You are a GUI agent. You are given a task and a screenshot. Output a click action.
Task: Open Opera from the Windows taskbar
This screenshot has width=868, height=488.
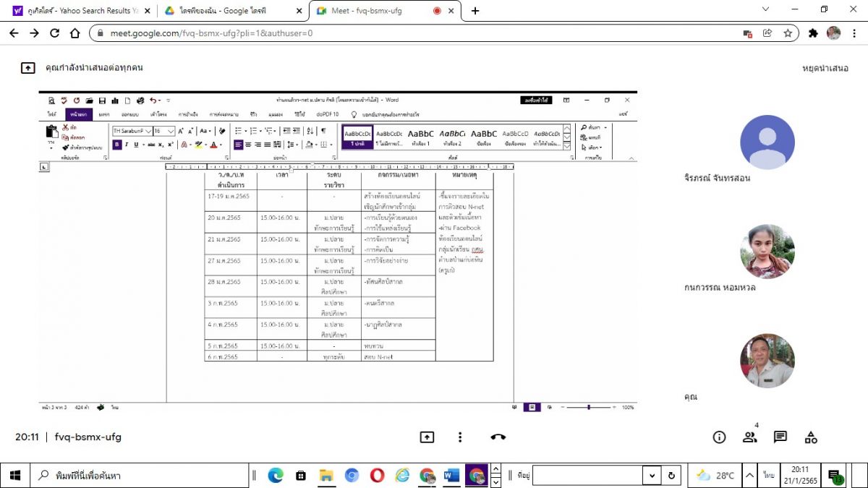[377, 475]
